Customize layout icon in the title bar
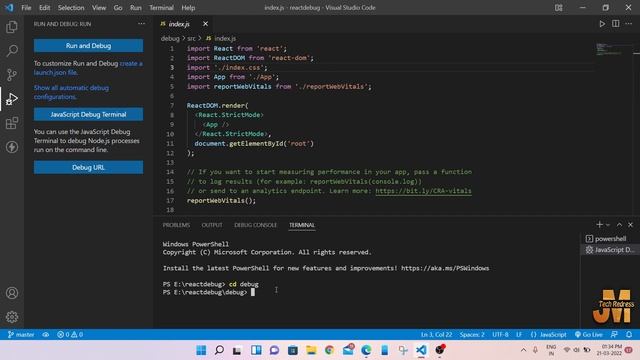This screenshot has height=360, width=640. 558,7
